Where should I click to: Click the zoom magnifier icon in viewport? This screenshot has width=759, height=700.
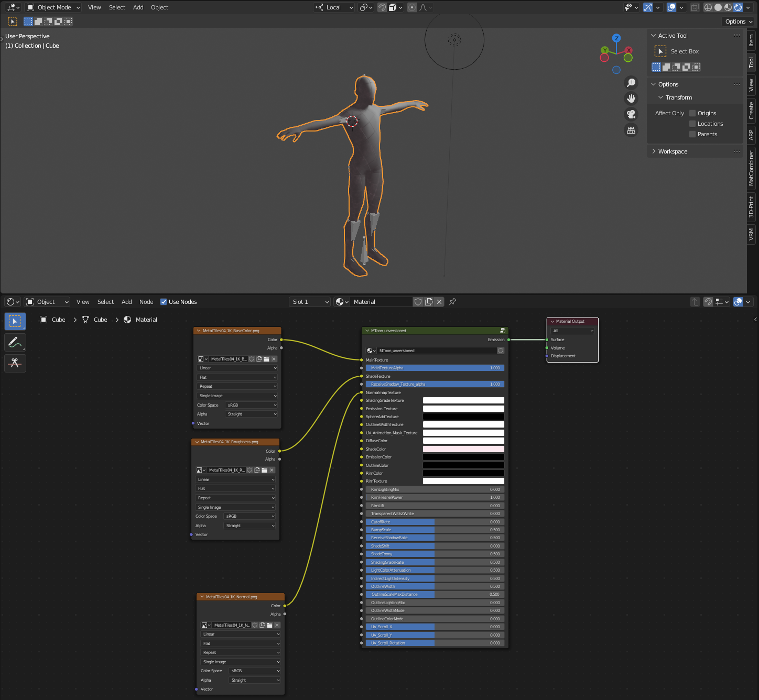coord(631,83)
